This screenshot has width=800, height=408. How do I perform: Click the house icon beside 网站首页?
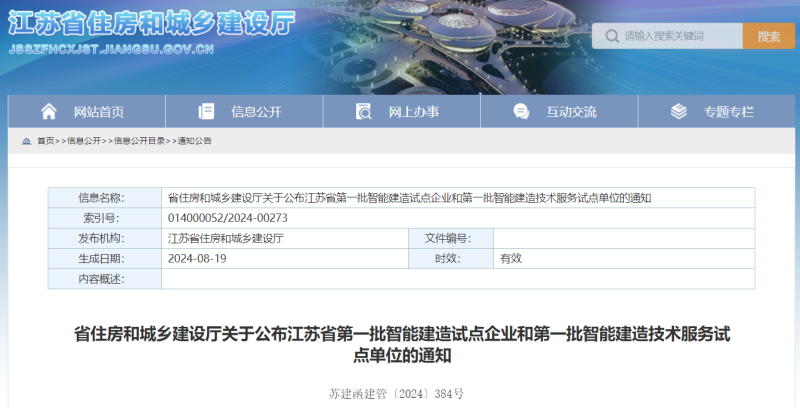click(48, 111)
